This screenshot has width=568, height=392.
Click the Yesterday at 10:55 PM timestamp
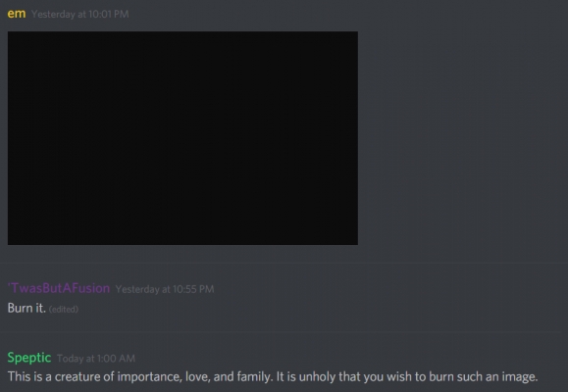click(x=165, y=289)
